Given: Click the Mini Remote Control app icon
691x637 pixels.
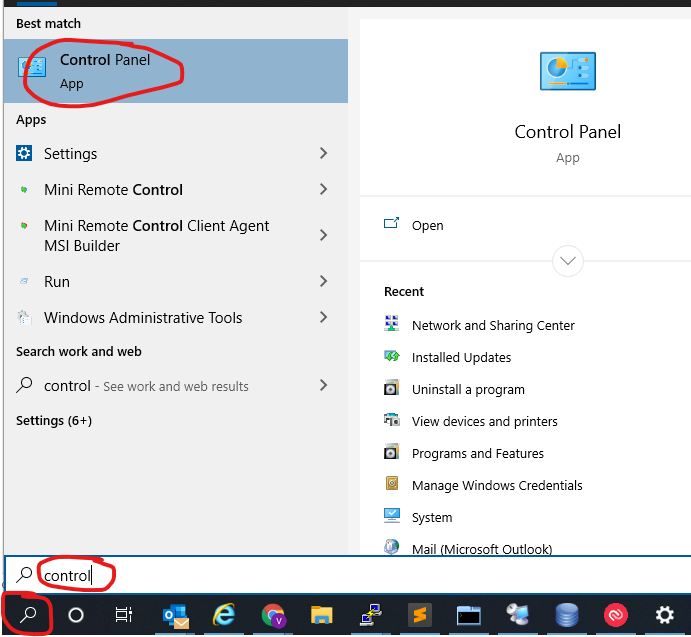Looking at the screenshot, I should (24, 190).
